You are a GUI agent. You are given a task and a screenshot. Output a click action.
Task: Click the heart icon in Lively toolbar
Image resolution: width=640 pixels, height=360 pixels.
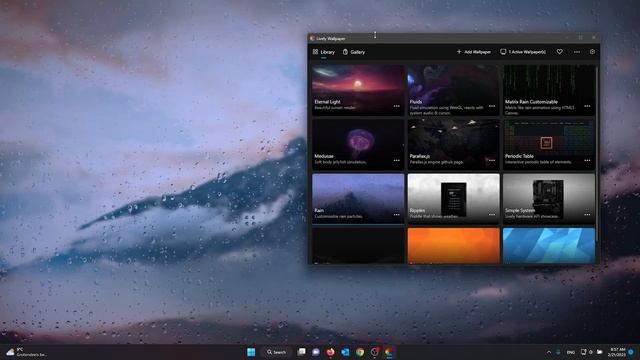(560, 51)
